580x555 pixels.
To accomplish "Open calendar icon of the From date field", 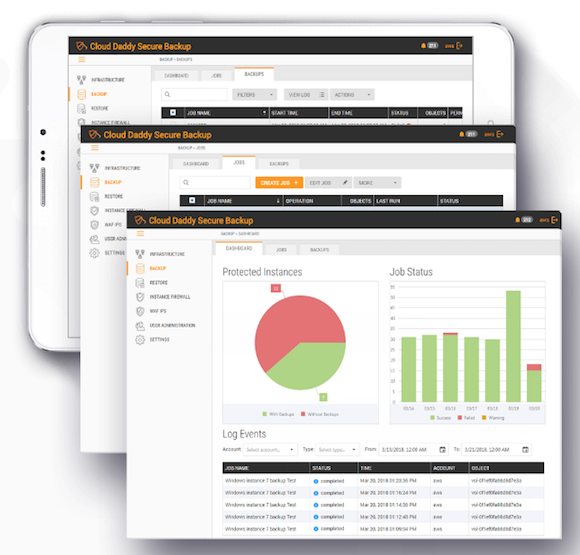I will point(442,450).
